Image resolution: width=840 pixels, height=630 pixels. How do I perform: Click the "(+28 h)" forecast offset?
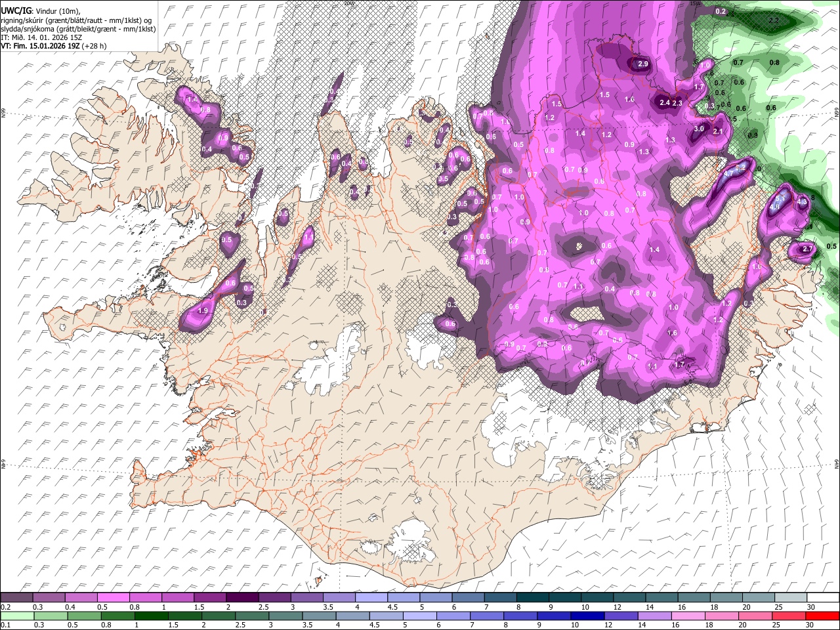(x=94, y=46)
